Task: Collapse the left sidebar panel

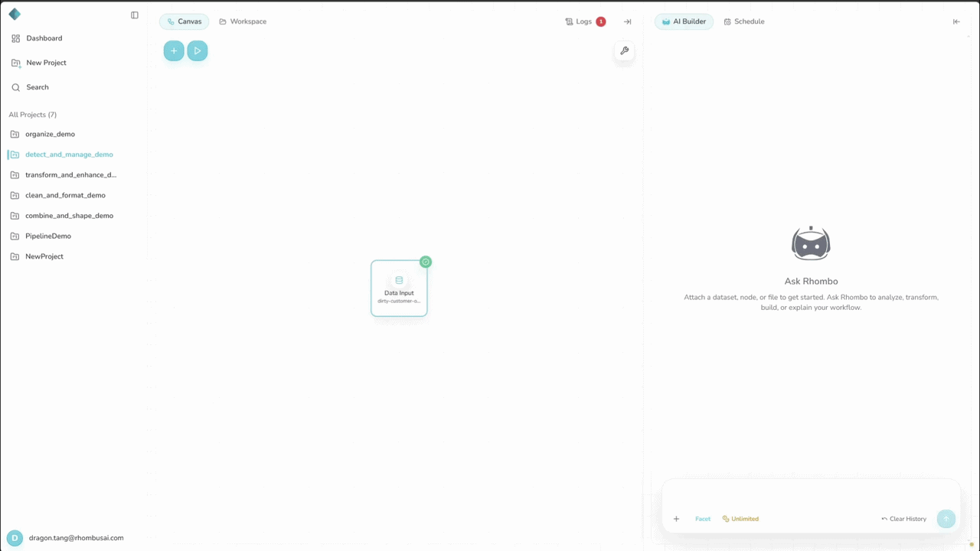Action: click(x=135, y=15)
